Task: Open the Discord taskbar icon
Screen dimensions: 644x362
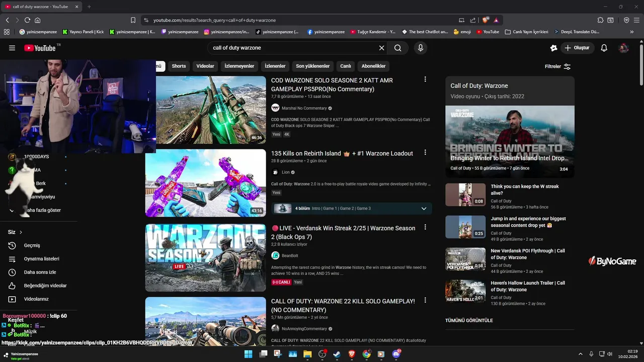Action: 396,354
